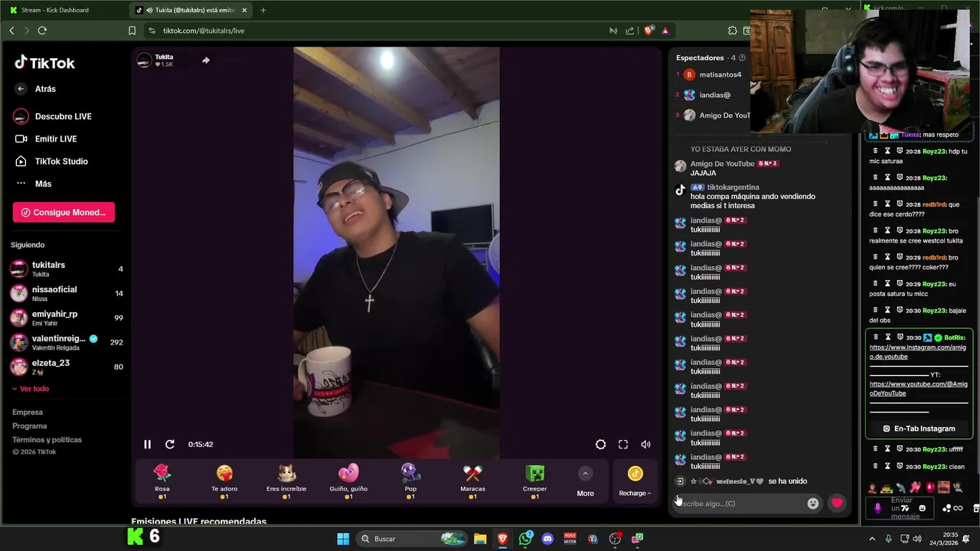Open TikTok Studio
Screen dimensions: 980x551
click(x=52, y=161)
